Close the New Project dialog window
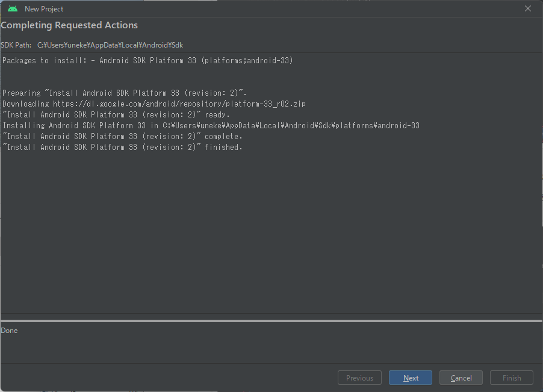 click(x=528, y=8)
